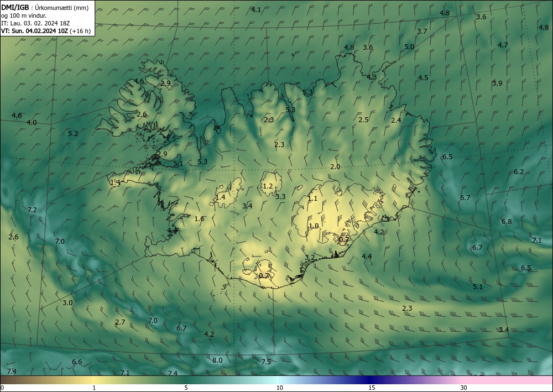Click the '2.7' precipitation value label
Screen dimensions: 553x392
pos(120,322)
